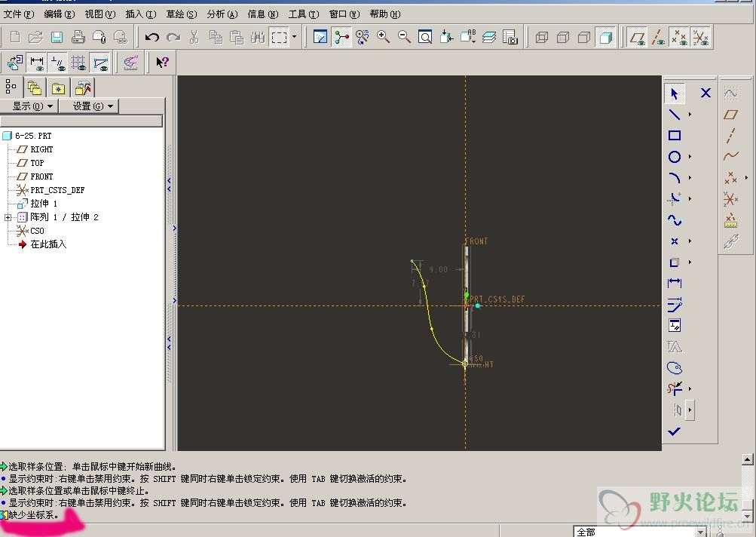
Task: Create a datum axis from right toolbar
Action: tap(731, 136)
